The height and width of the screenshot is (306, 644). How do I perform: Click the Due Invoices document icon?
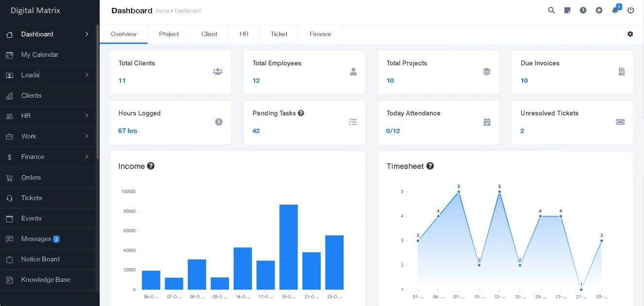(621, 72)
